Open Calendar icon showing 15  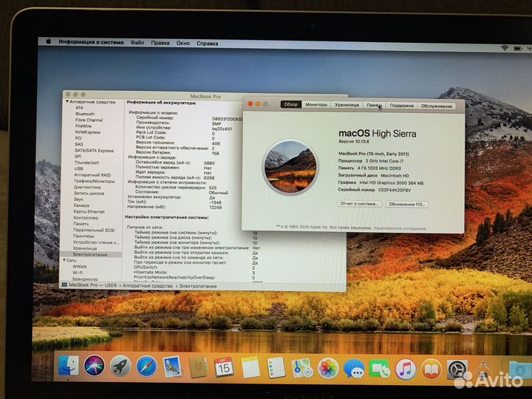[x=224, y=367]
